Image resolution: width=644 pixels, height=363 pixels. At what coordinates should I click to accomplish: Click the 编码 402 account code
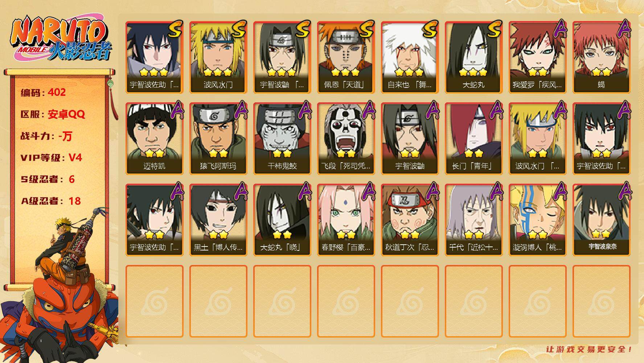pyautogui.click(x=43, y=93)
